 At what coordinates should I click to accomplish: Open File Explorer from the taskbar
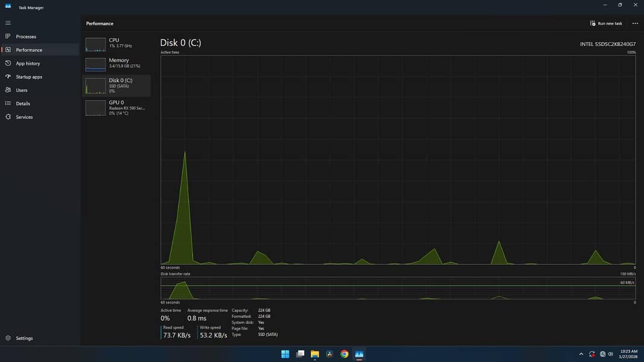pos(314,354)
